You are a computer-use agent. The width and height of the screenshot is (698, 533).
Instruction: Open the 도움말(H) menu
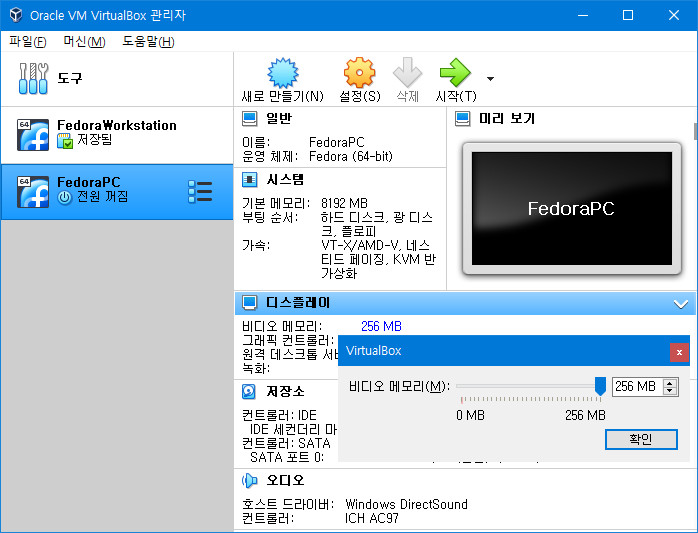coord(148,42)
